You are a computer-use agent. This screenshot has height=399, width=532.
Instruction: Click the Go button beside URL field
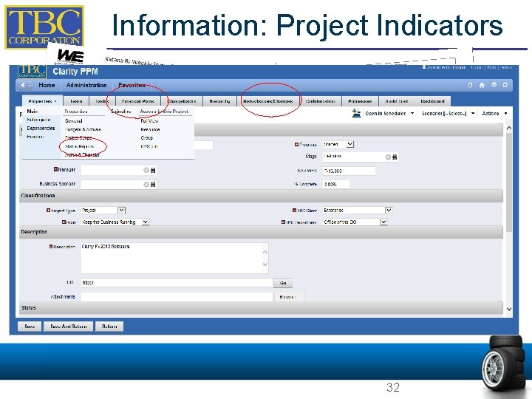[x=283, y=282]
